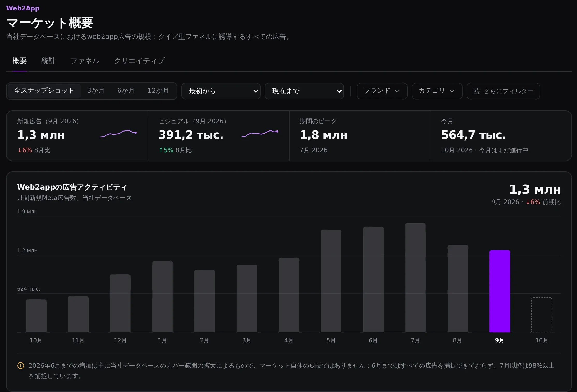Open the クリエイティブ tab
The image size is (577, 392).
pyautogui.click(x=139, y=61)
